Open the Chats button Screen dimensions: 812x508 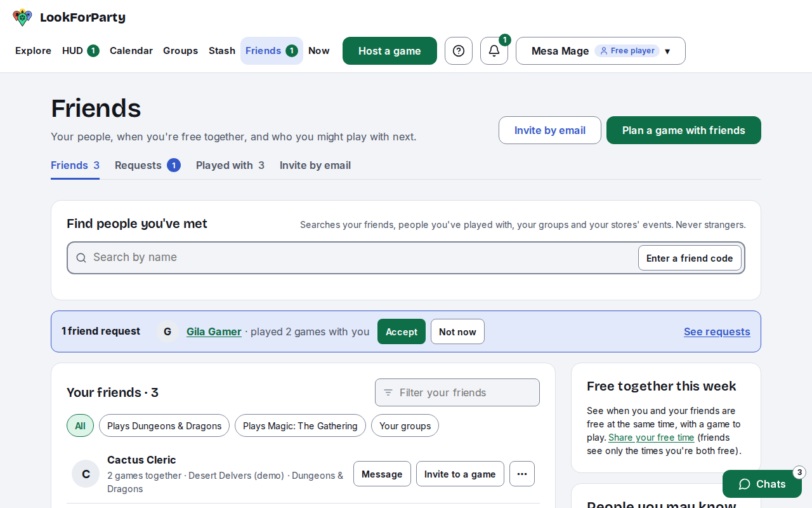click(762, 484)
